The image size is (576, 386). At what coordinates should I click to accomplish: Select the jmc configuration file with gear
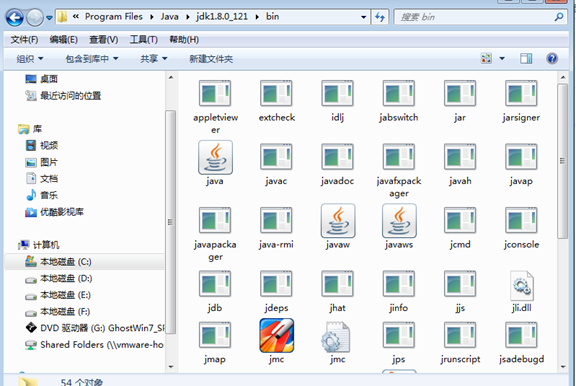335,337
